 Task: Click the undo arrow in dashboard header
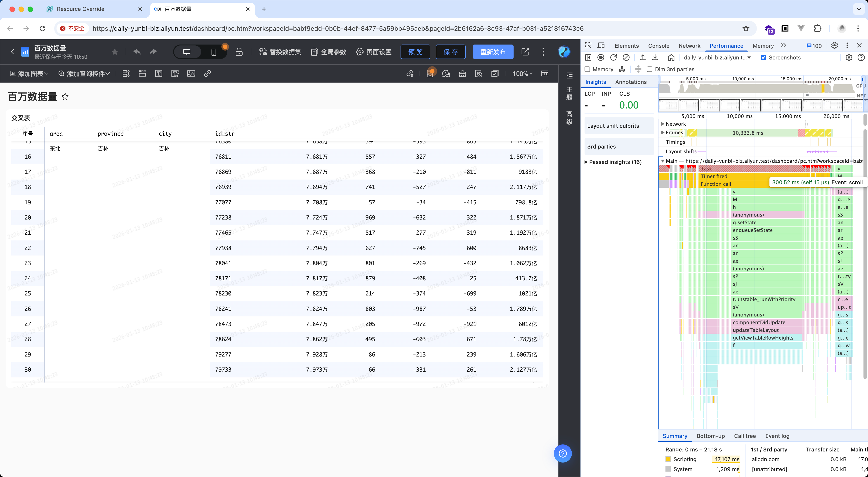pyautogui.click(x=137, y=52)
